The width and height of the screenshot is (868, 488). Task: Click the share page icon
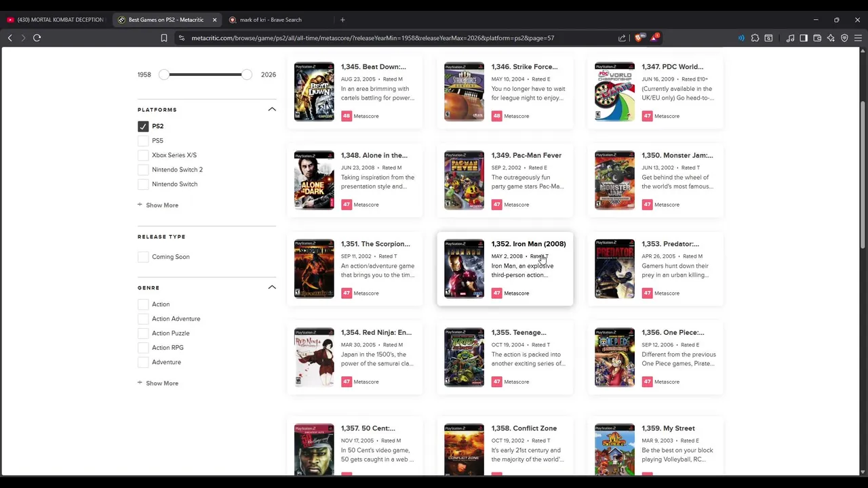[622, 38]
